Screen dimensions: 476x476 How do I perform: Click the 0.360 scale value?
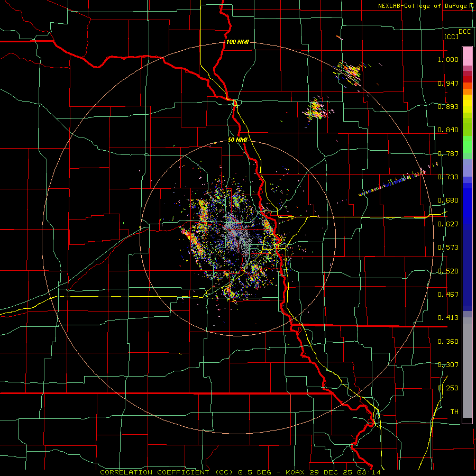pos(448,342)
